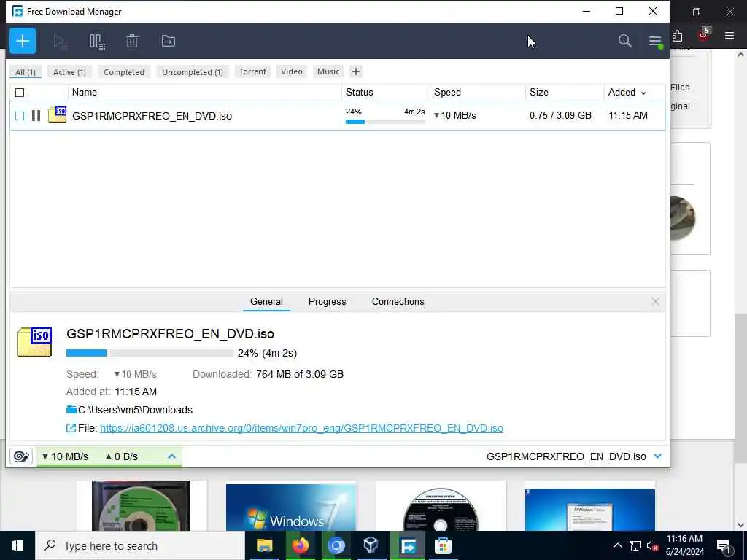Click the pause all downloads toolbar icon
The image size is (747, 560).
tap(97, 42)
